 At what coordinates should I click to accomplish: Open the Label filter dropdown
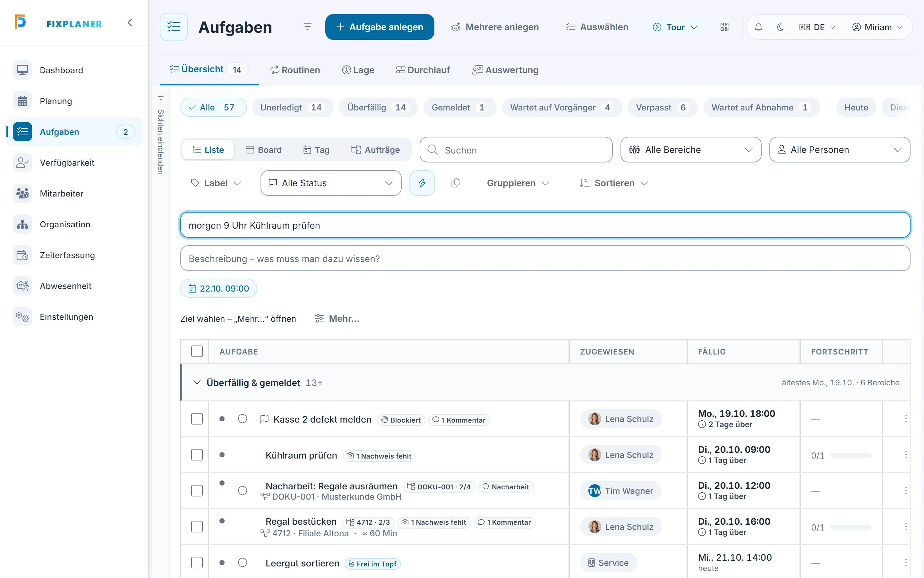(x=216, y=183)
